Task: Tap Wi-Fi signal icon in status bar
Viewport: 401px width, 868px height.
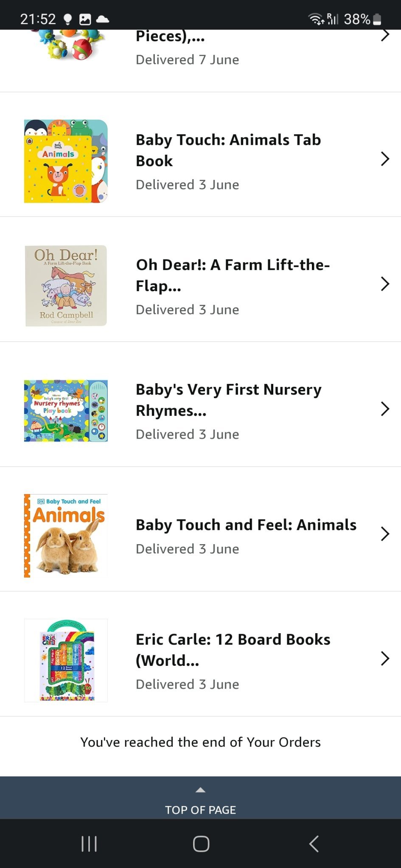Action: [x=316, y=19]
